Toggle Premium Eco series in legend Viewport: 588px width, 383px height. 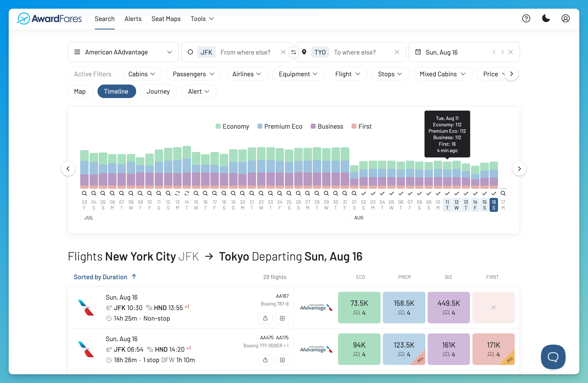280,127
